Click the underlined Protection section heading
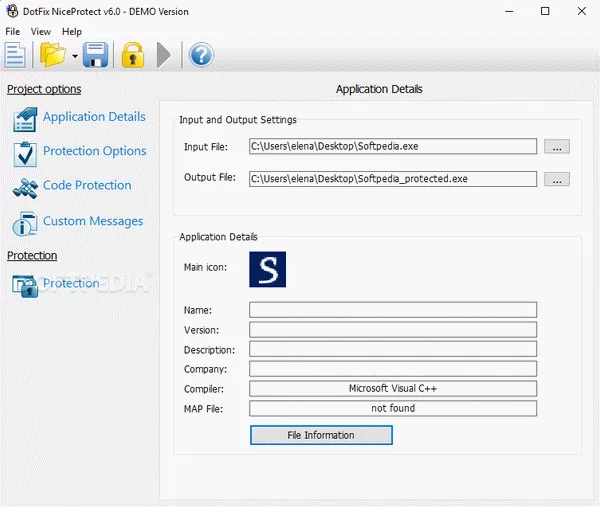Image resolution: width=600 pixels, height=507 pixels. 32,256
